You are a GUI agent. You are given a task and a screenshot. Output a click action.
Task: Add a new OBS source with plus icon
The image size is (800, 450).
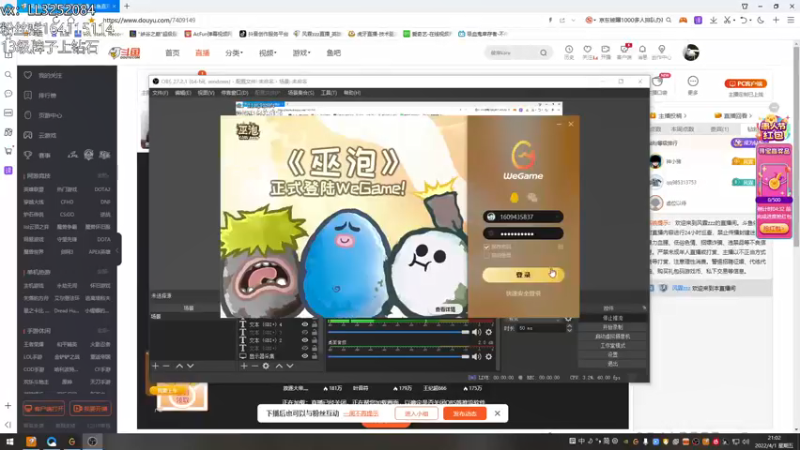point(244,366)
